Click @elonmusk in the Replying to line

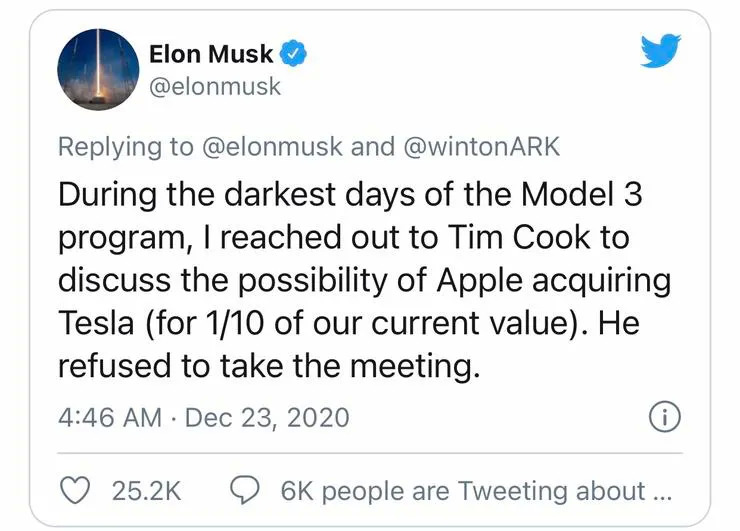tap(271, 147)
